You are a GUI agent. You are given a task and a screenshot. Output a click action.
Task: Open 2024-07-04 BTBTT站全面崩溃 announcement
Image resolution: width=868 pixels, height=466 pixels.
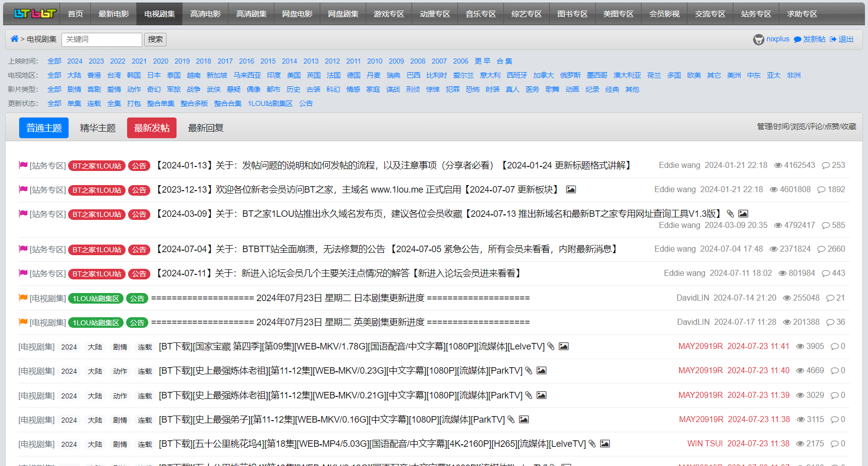tap(386, 249)
